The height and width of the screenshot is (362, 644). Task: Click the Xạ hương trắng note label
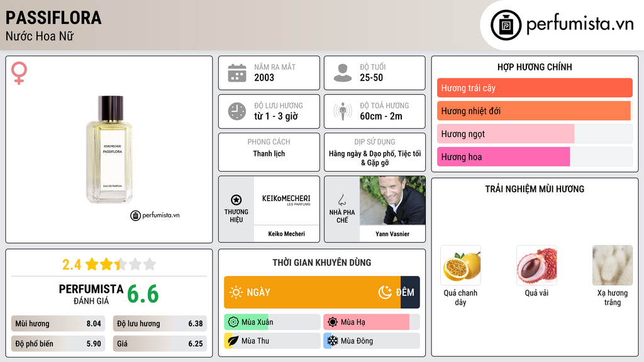point(613,297)
